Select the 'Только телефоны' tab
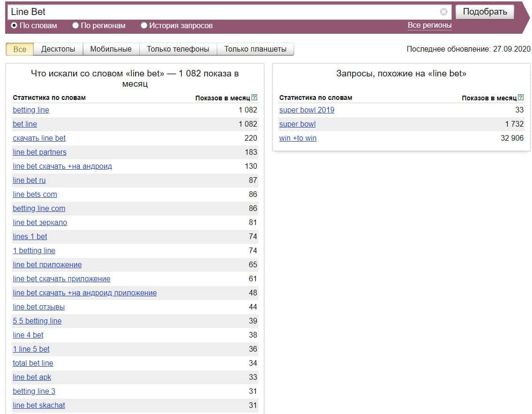Viewport: 532px width, 414px height. coord(178,49)
